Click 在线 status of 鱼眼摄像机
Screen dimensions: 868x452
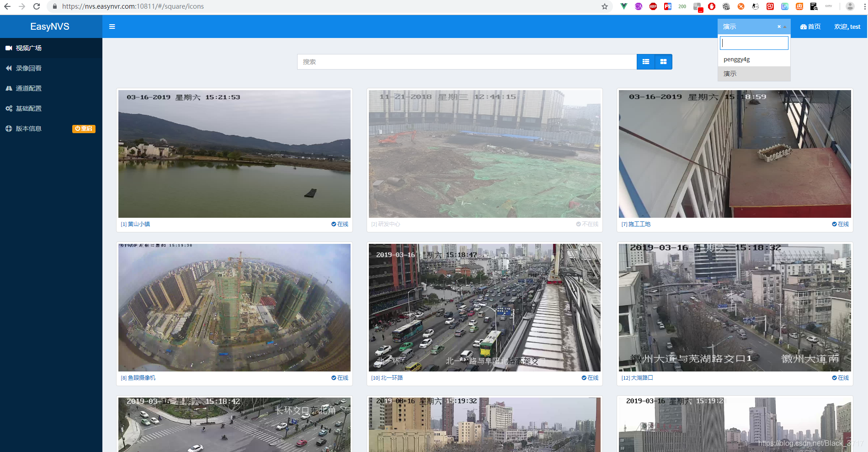pyautogui.click(x=340, y=378)
